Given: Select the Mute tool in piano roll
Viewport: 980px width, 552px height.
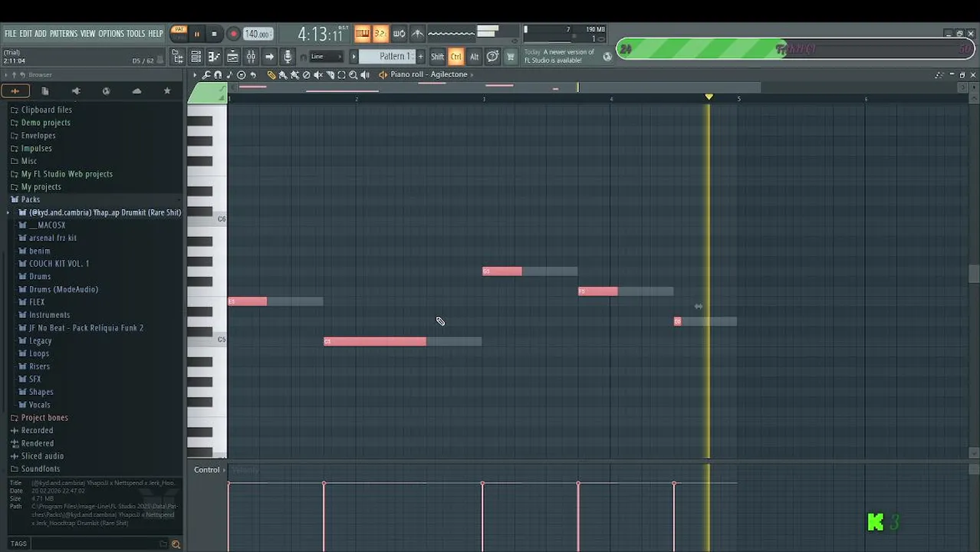Looking at the screenshot, I should tap(318, 74).
